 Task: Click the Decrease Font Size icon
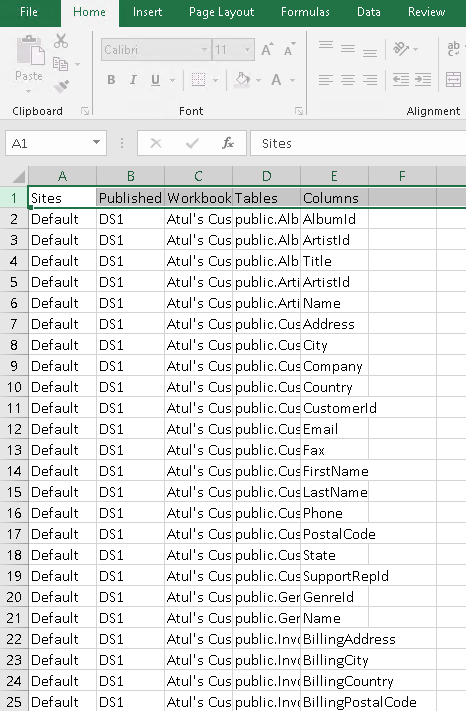click(289, 49)
